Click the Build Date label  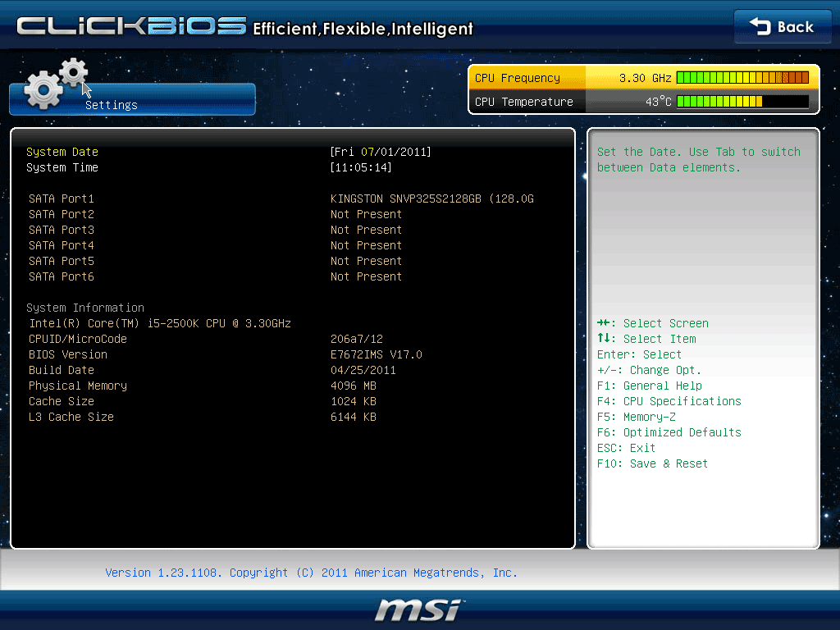pyautogui.click(x=61, y=370)
